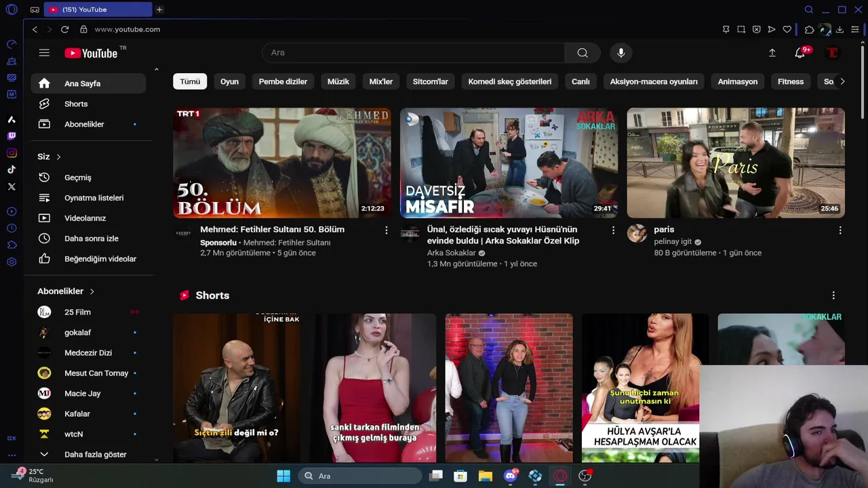Open search tabs magnifier in title bar
Screen dimensions: 868x488
(809, 9)
